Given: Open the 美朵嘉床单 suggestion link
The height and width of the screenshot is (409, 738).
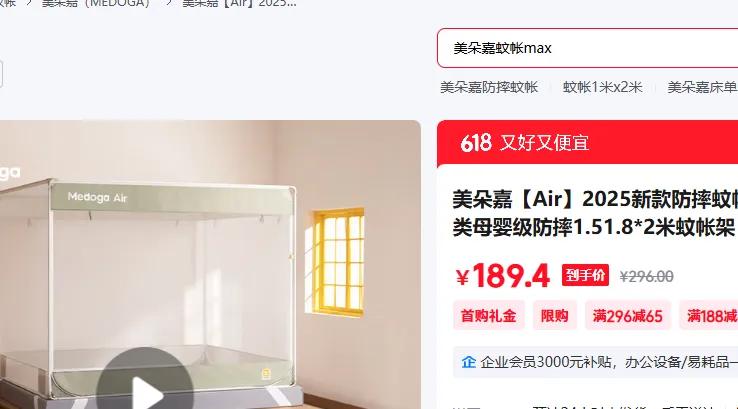Looking at the screenshot, I should coord(702,88).
